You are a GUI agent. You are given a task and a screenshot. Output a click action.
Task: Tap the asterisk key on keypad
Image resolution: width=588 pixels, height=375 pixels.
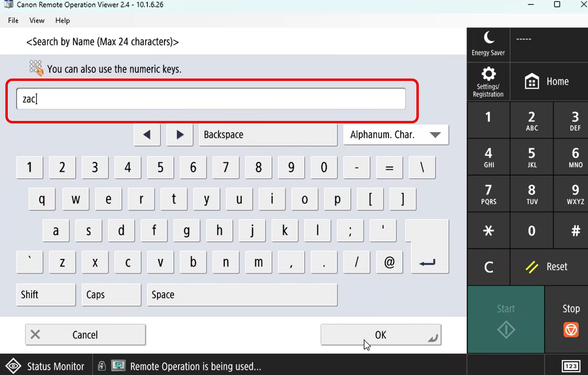coord(489,231)
